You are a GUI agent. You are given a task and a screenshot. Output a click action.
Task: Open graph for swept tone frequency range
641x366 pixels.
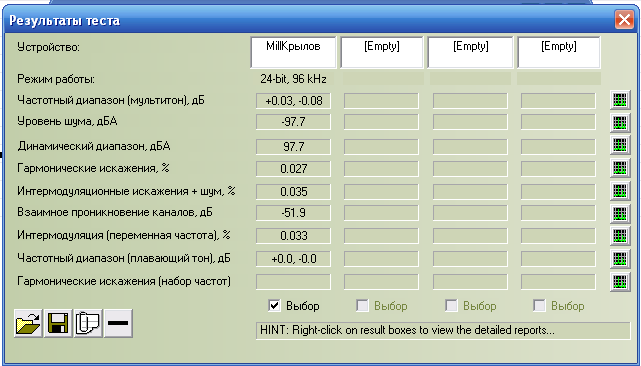tap(620, 258)
